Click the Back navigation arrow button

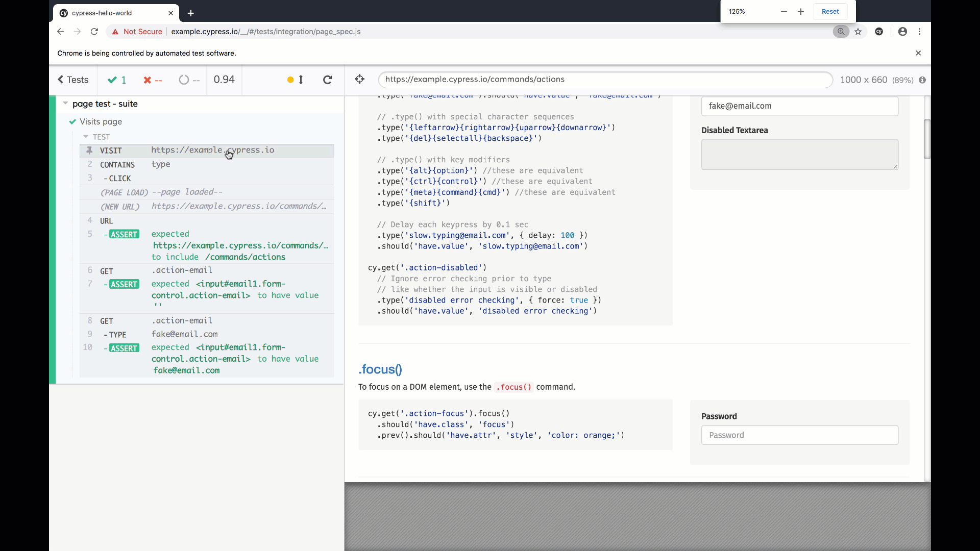click(x=61, y=32)
